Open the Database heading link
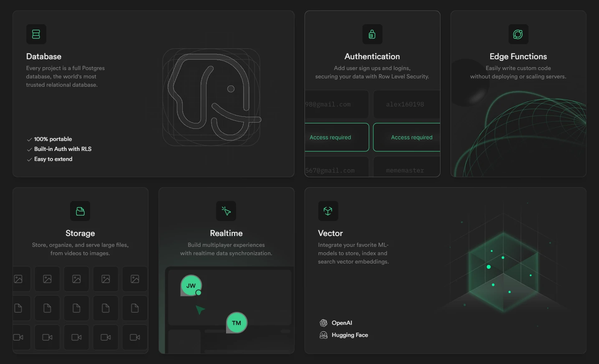This screenshot has width=599, height=364. coord(44,56)
